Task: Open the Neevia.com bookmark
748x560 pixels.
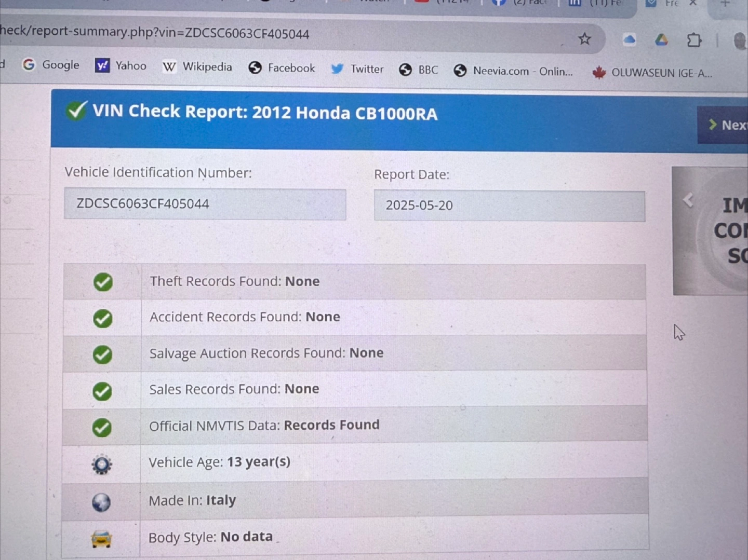Action: (x=513, y=71)
